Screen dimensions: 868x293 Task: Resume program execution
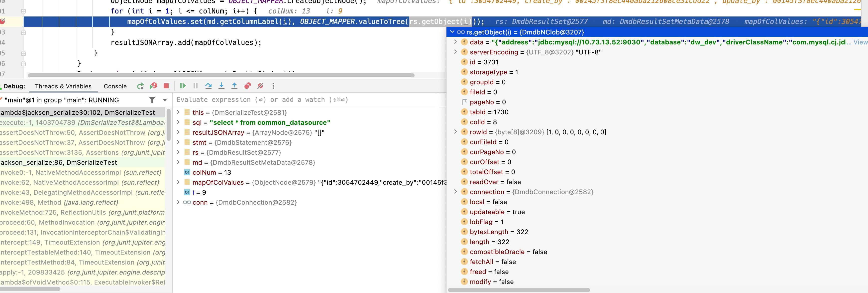183,86
